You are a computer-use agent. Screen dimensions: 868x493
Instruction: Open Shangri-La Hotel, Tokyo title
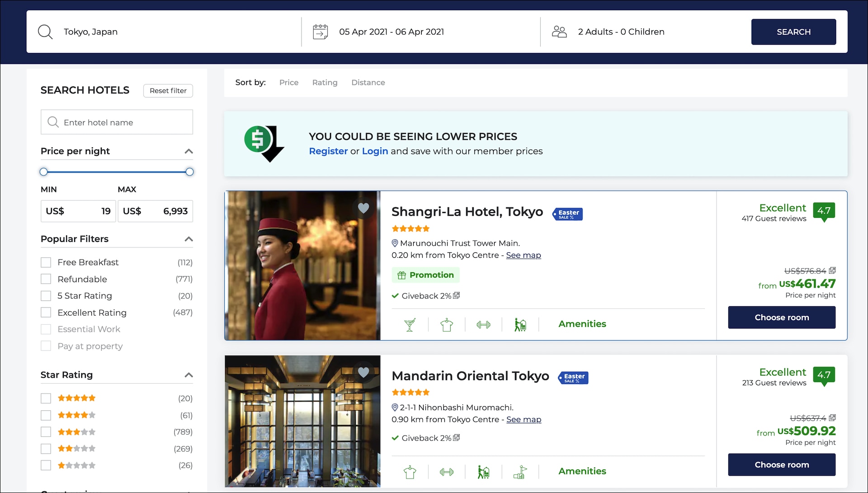point(467,212)
